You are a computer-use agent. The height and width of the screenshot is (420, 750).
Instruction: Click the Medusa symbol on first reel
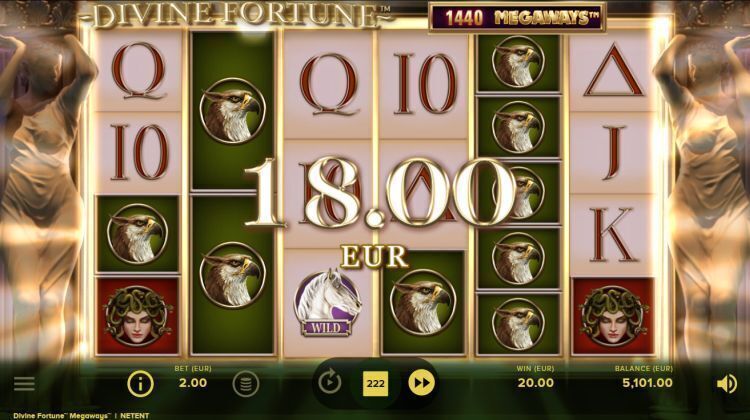pos(138,316)
